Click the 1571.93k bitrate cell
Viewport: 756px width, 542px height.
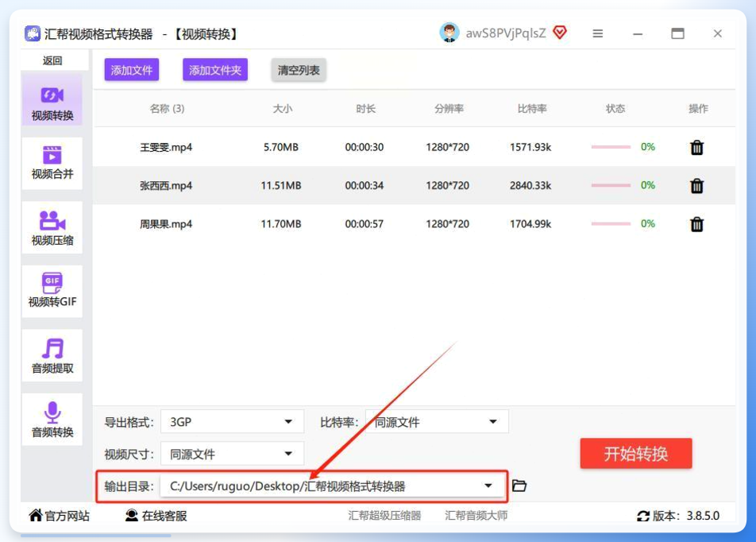(530, 147)
